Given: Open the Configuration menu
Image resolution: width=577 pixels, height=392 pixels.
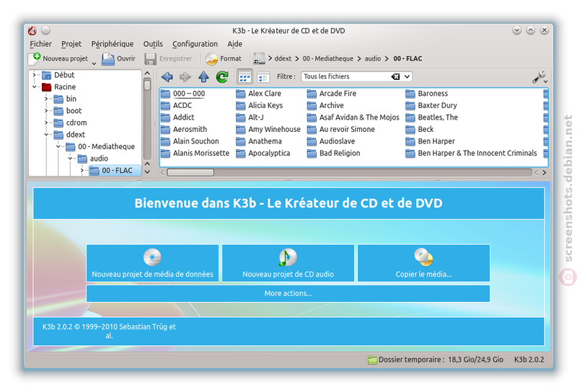Looking at the screenshot, I should 195,44.
